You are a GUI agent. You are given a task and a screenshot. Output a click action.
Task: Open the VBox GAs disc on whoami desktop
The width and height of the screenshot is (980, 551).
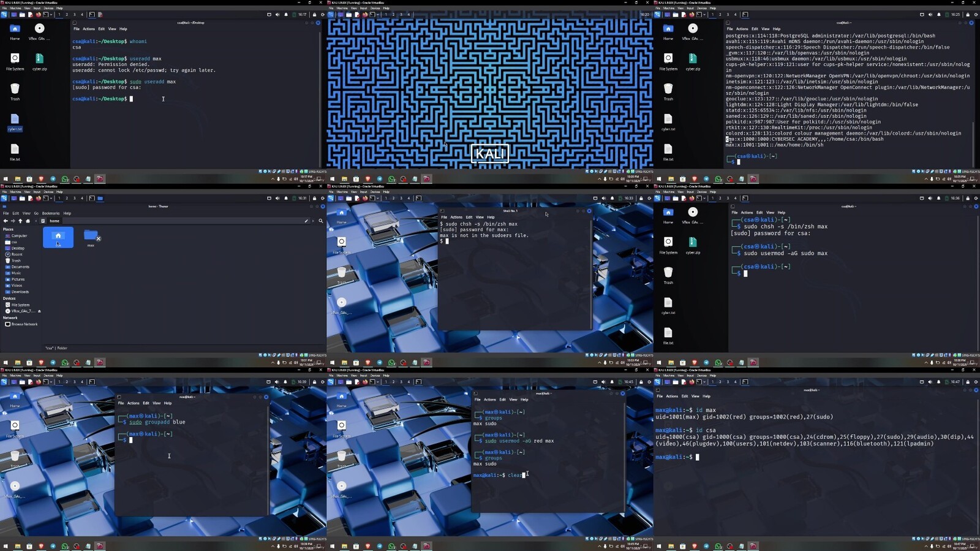point(39,31)
